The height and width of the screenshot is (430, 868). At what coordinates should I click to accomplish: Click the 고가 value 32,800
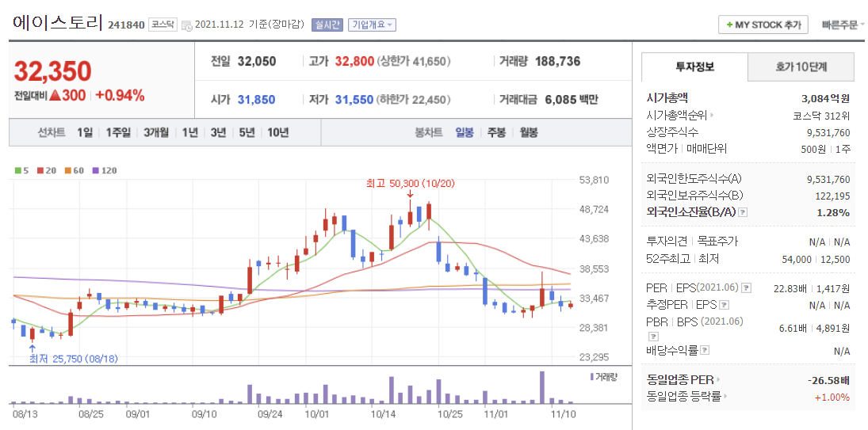click(354, 61)
